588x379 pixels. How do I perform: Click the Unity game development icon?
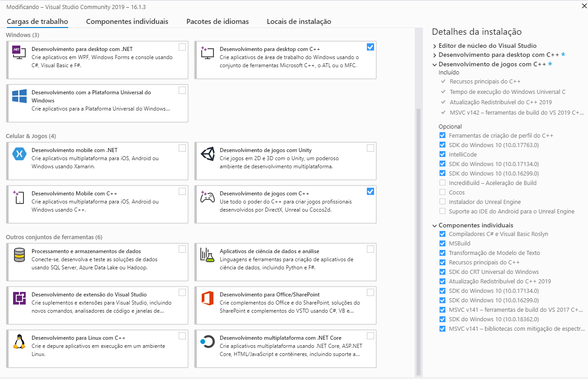(x=207, y=154)
